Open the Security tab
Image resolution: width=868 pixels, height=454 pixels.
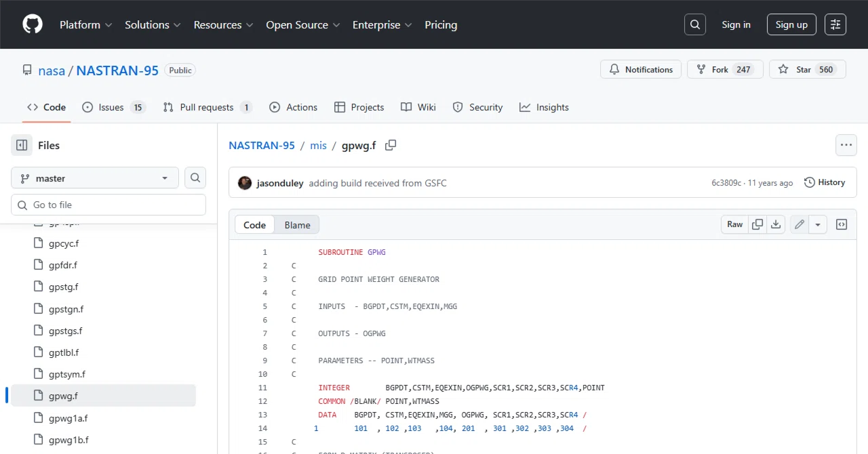[x=477, y=107]
